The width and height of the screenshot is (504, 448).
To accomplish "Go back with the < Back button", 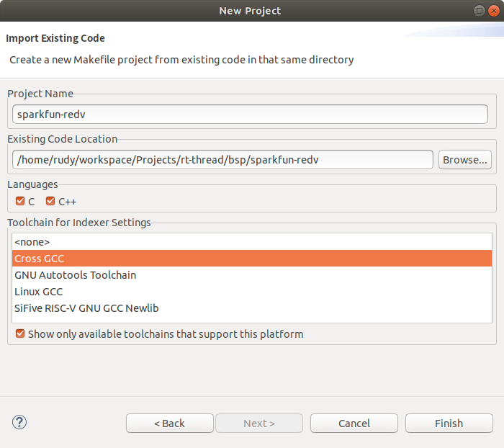I will 170,424.
